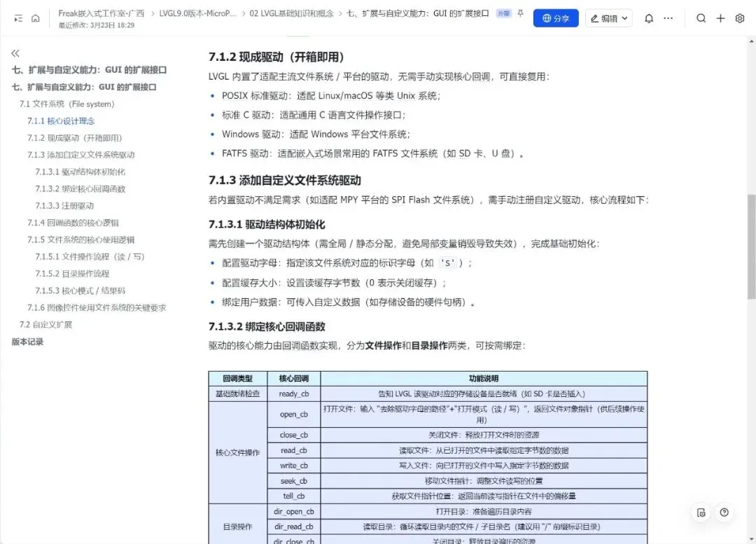The width and height of the screenshot is (756, 544).
Task: Go to the home page icon
Action: tap(35, 18)
